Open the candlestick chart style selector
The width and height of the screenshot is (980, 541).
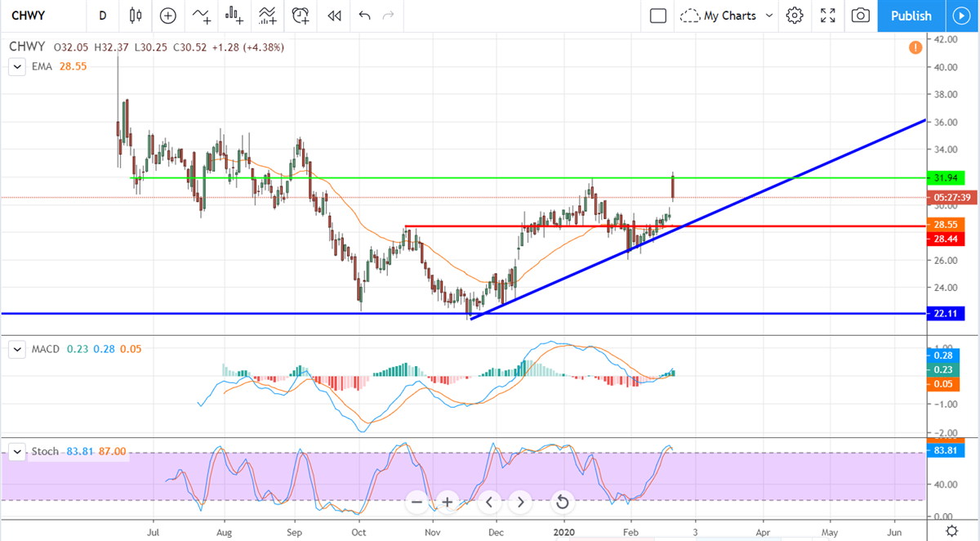[x=136, y=16]
